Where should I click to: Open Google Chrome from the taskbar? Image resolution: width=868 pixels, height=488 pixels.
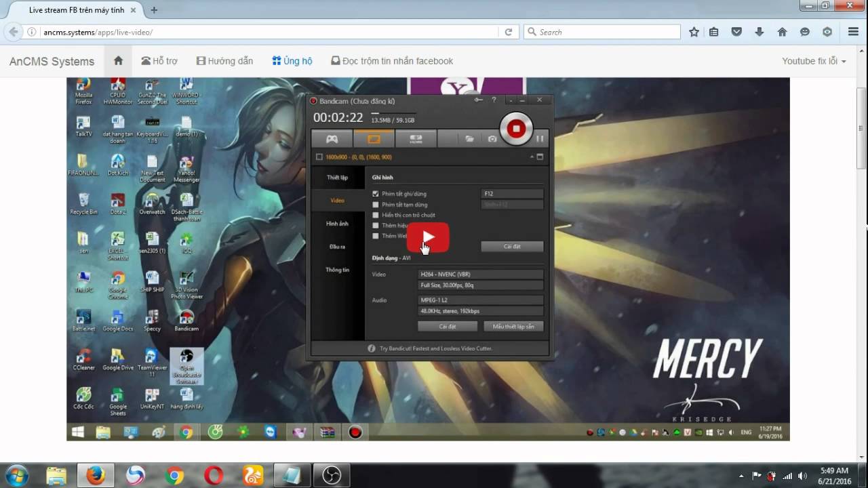pos(175,476)
